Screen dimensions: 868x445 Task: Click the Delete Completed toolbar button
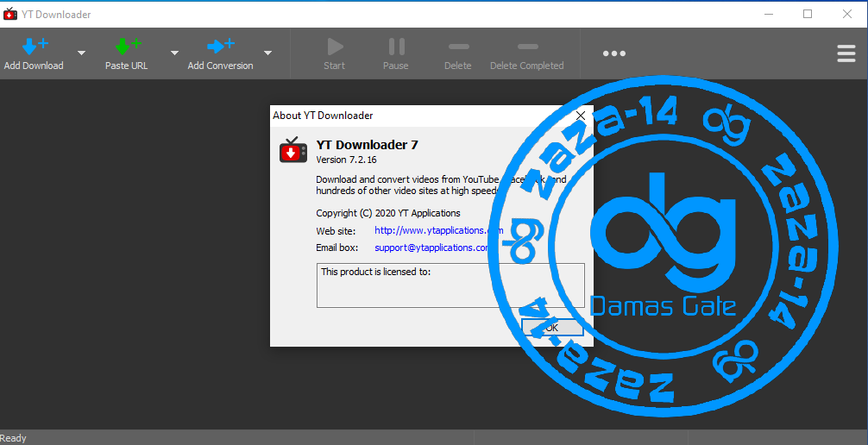[527, 54]
